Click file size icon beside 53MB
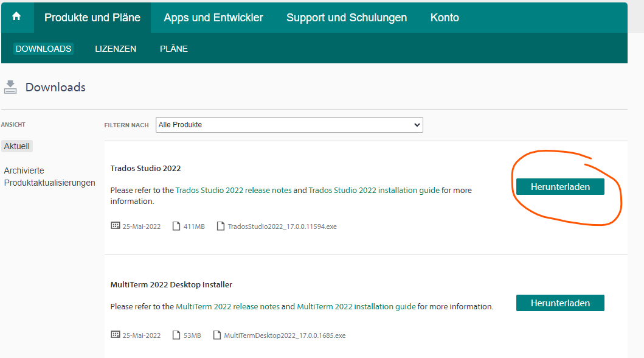Image resolution: width=644 pixels, height=358 pixels. click(x=176, y=335)
